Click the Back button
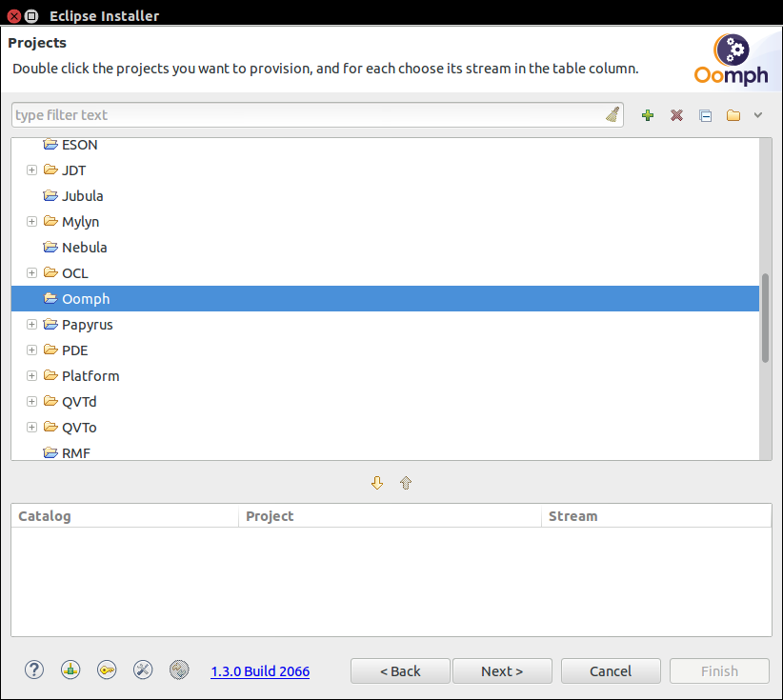This screenshot has width=783, height=700. coord(400,670)
